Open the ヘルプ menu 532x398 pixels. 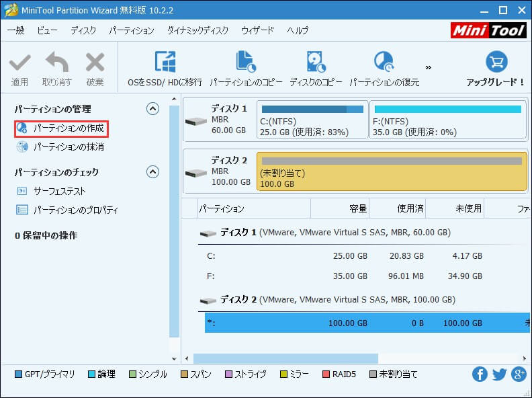coord(298,30)
